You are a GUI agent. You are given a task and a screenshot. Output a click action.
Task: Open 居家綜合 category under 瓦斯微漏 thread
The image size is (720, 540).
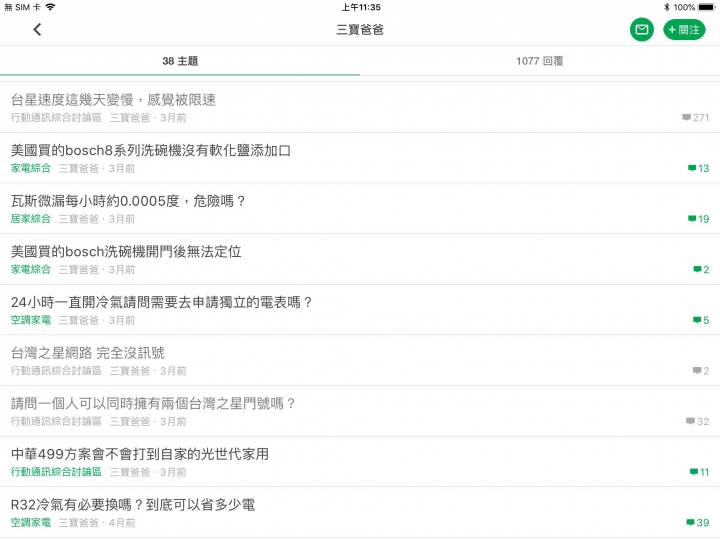(x=31, y=219)
